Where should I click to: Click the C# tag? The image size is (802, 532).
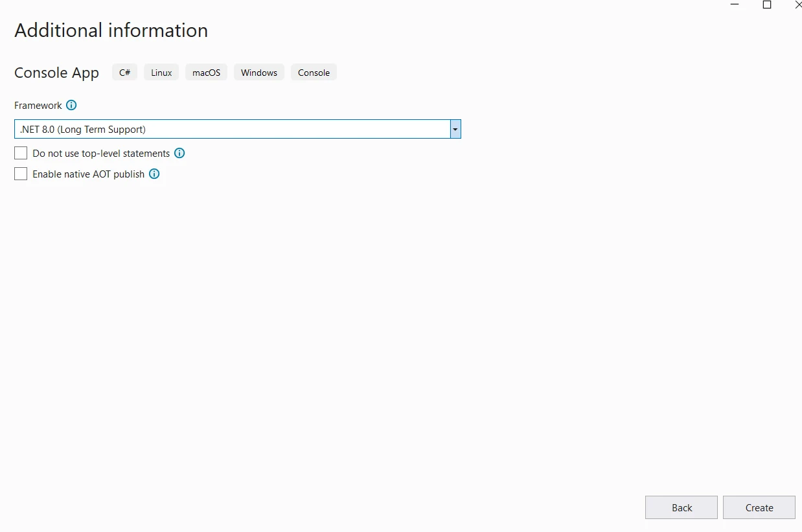tap(124, 73)
